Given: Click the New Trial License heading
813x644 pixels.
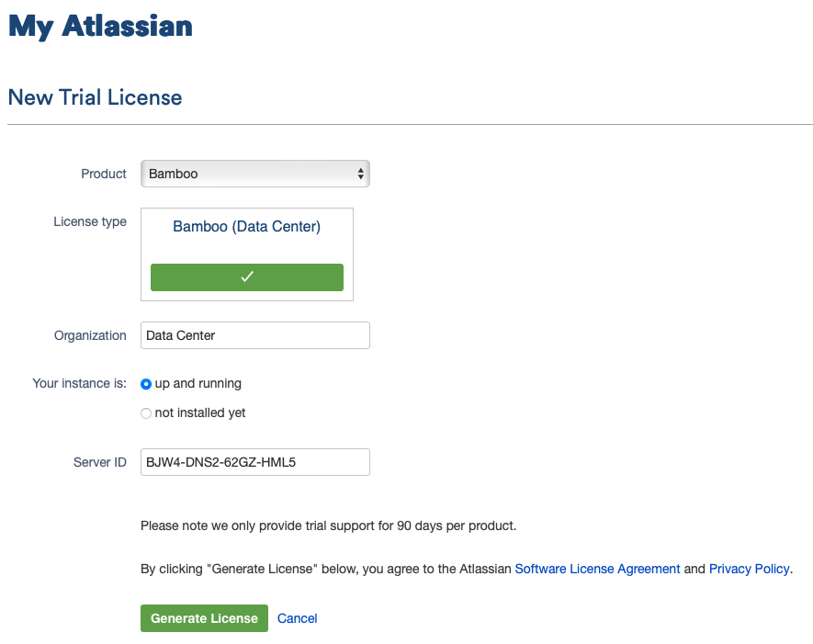Looking at the screenshot, I should pyautogui.click(x=95, y=97).
